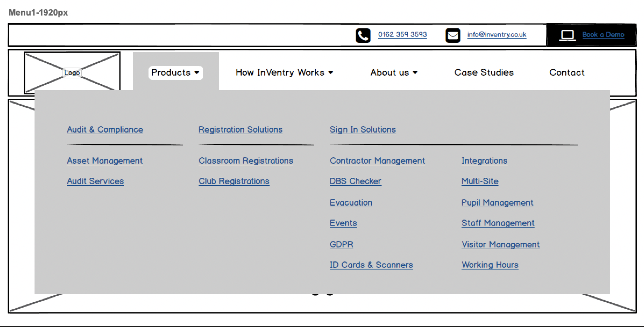Open the Multi-Site link

click(480, 181)
